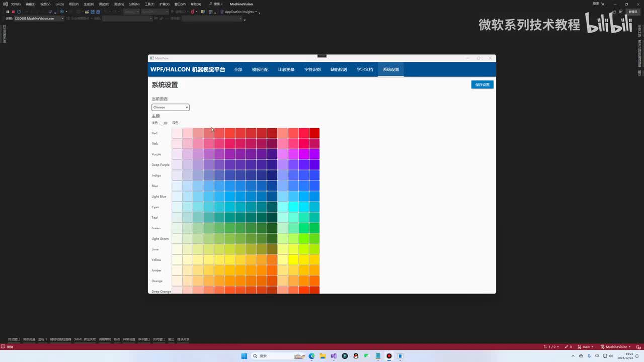Open the 调用堆栈 panel tab at bottom
The width and height of the screenshot is (644, 362).
pos(105,339)
